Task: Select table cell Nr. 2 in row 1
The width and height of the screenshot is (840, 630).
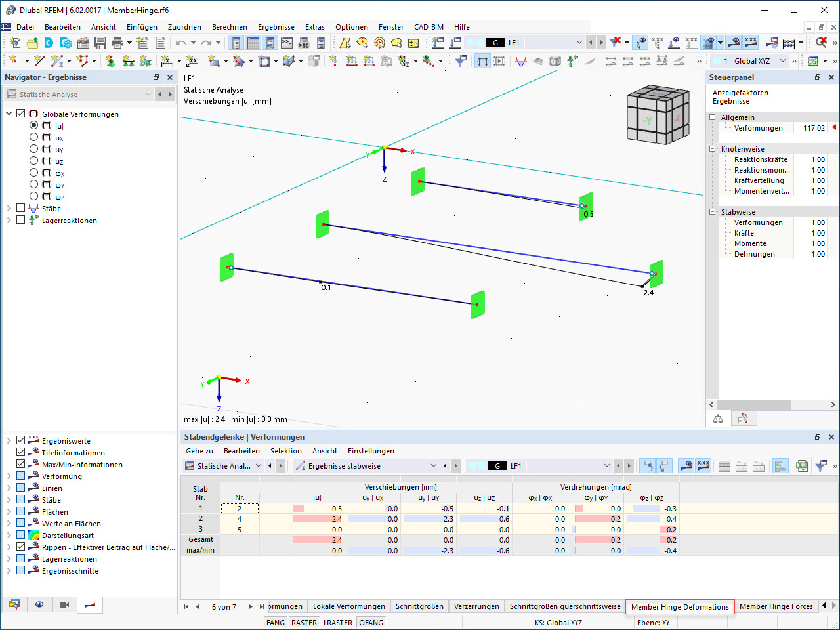Action: point(240,509)
